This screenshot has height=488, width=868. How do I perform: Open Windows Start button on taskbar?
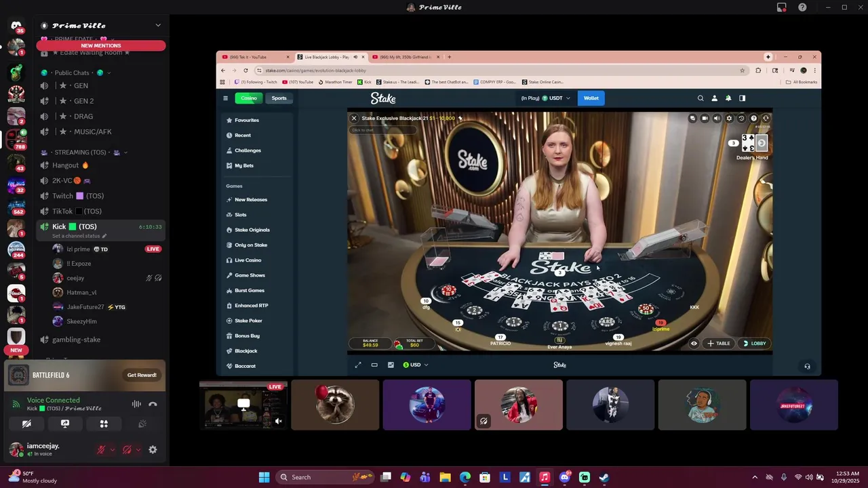tap(264, 477)
